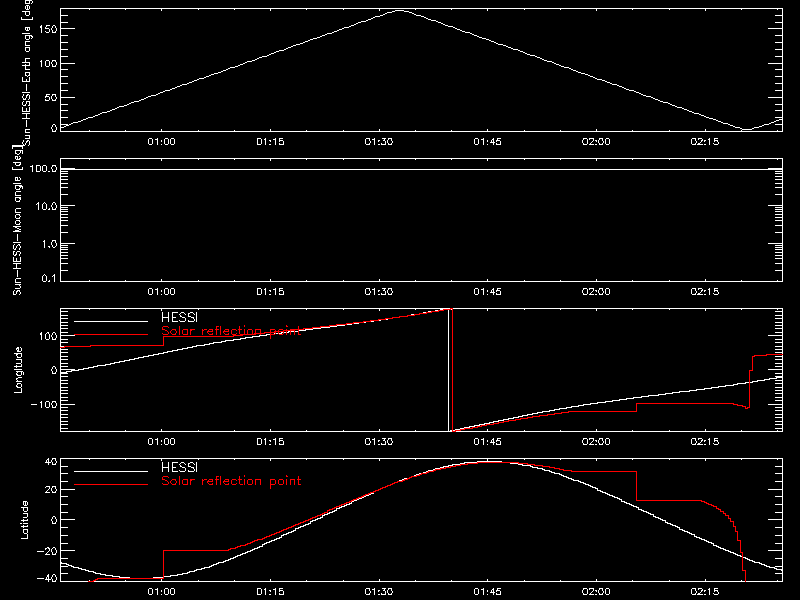This screenshot has height=600, width=800.
Task: Click the HESSI legend text in Longitude plot
Action: tap(179, 317)
